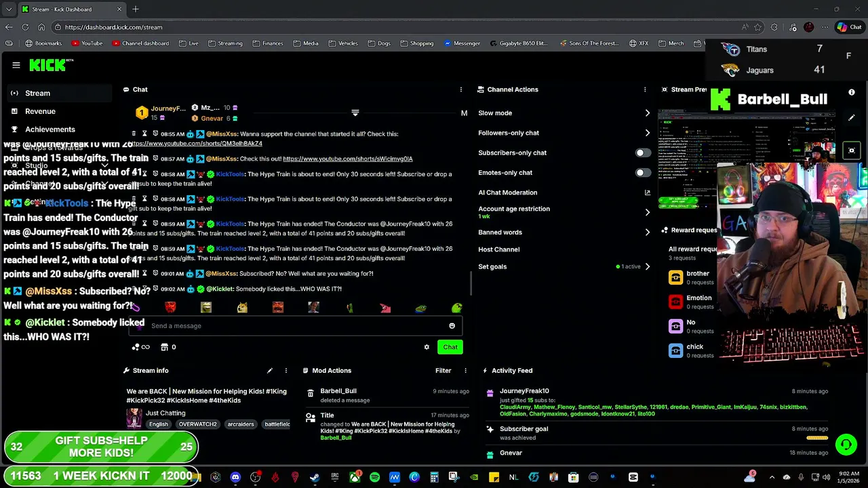Open Filter in Mod Actions
Screen dimensions: 868x488
pyautogui.click(x=443, y=371)
